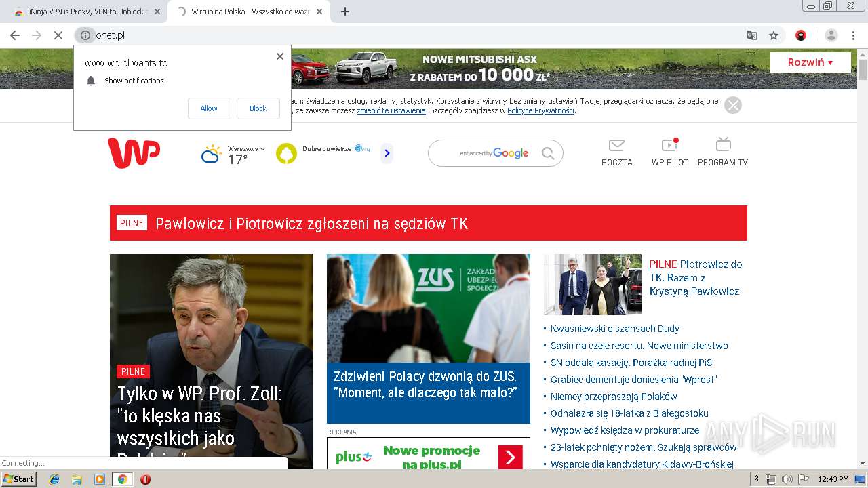The width and height of the screenshot is (868, 488).
Task: Open the Pawłowicz i Piotrowicz breaking headline
Action: coord(311,224)
